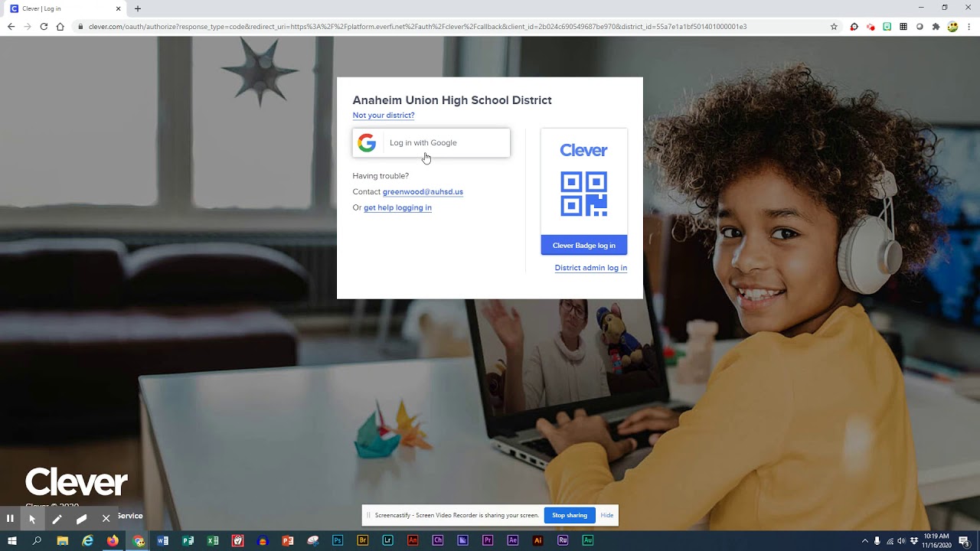Screen dimensions: 980x551
Task: Reload the Clever login page
Action: (44, 27)
